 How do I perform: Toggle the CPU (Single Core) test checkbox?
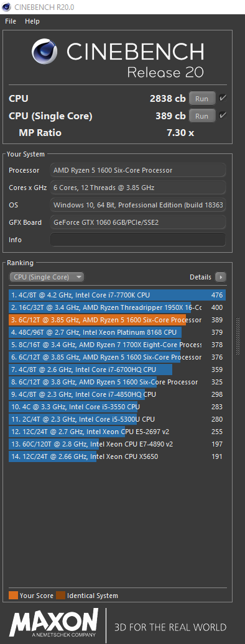tap(223, 116)
